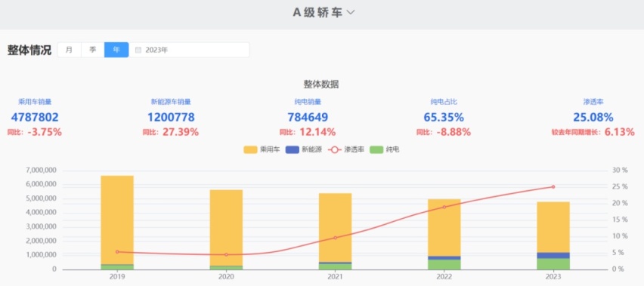Click the 2021 x-axis label
Viewport: 644px width, 286px height.
pyautogui.click(x=335, y=277)
